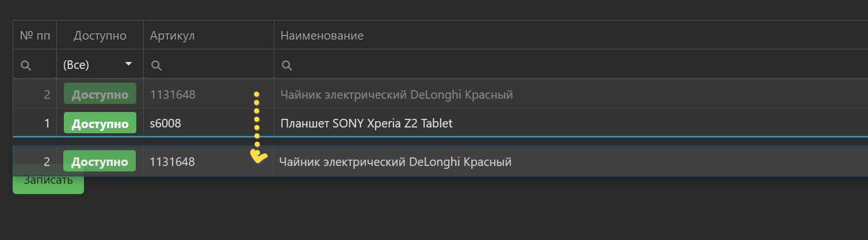This screenshot has width=868, height=240.
Task: Sort by the № пп column header
Action: coord(35,36)
